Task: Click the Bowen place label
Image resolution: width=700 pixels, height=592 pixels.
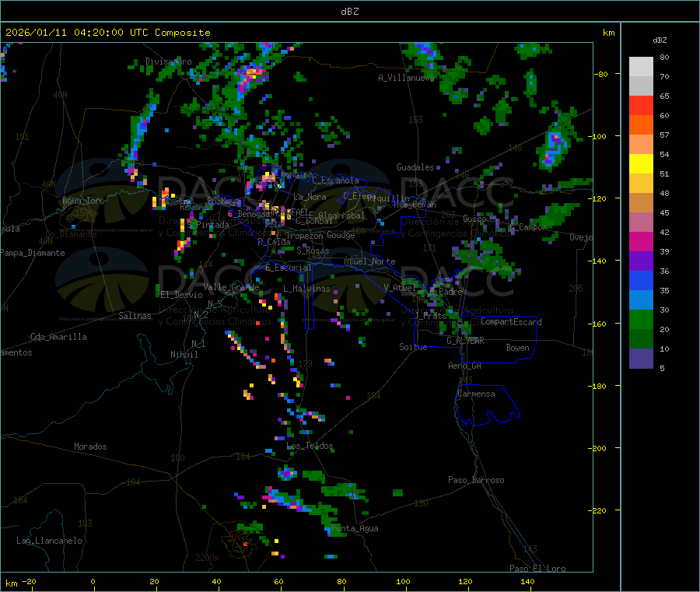Action: tap(517, 348)
